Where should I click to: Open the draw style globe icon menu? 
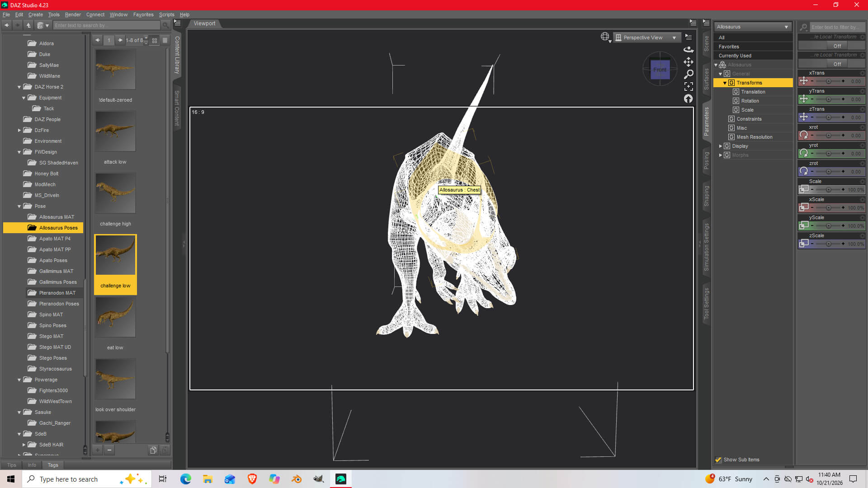(x=605, y=37)
